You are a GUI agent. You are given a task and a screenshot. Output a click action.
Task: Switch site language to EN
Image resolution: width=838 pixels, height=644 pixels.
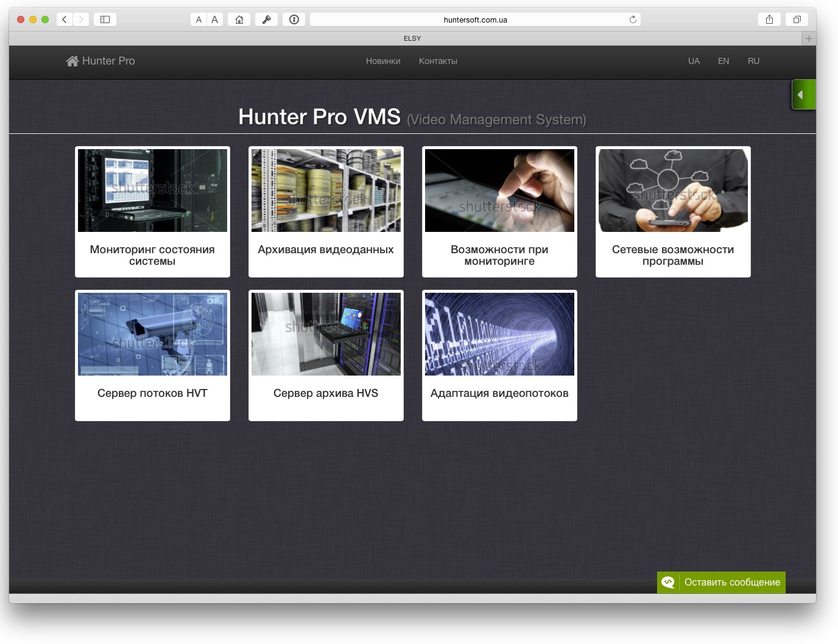click(x=724, y=61)
